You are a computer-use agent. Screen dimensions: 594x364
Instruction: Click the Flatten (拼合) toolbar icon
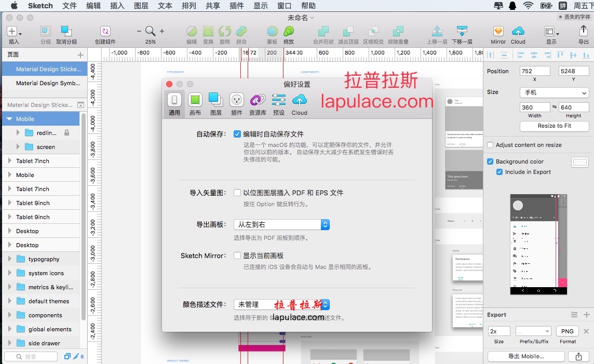click(x=241, y=31)
